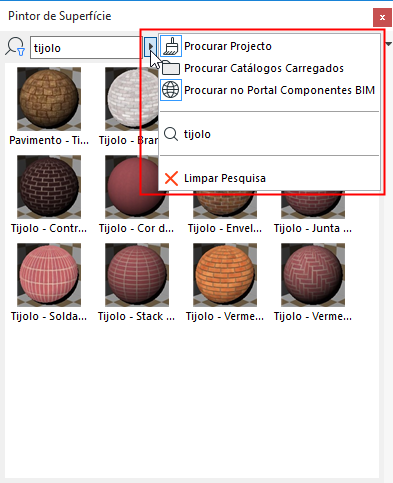Click the Pavimento - Ti... label text
The height and width of the screenshot is (483, 393).
point(49,140)
